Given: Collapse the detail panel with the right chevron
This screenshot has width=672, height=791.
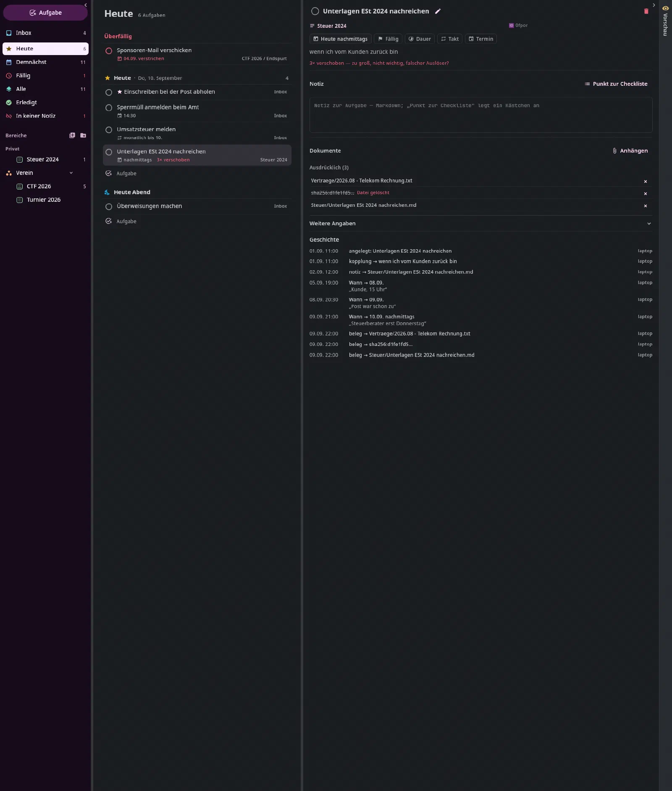Looking at the screenshot, I should click(x=654, y=5).
